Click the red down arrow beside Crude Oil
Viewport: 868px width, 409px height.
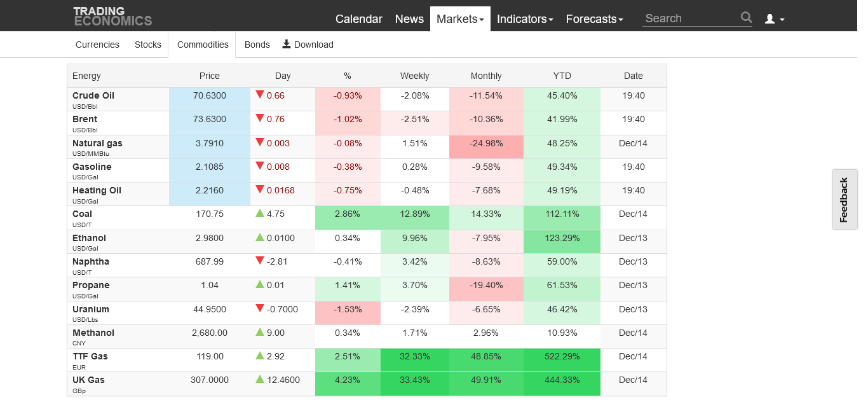click(x=259, y=95)
